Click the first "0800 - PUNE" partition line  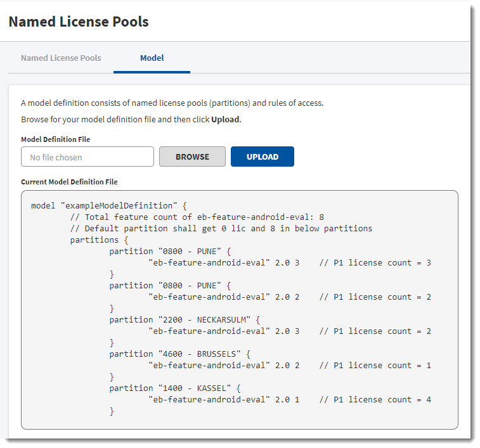coord(167,251)
